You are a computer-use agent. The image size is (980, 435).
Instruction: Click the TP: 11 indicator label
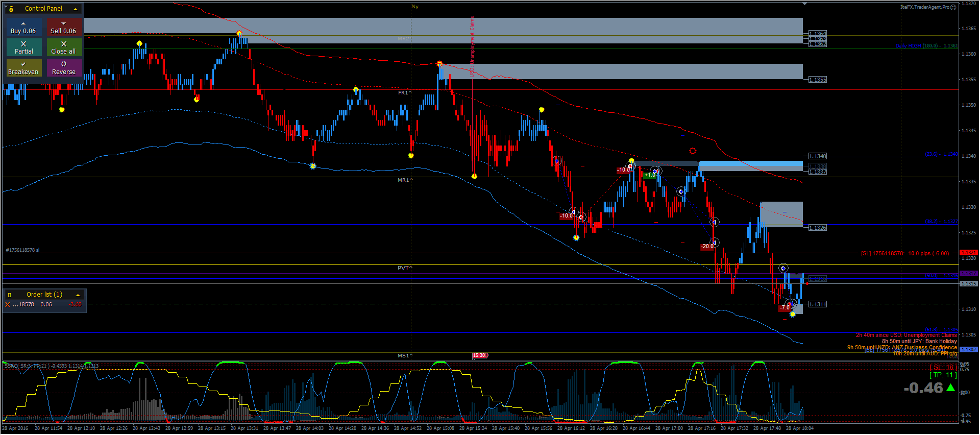[943, 375]
